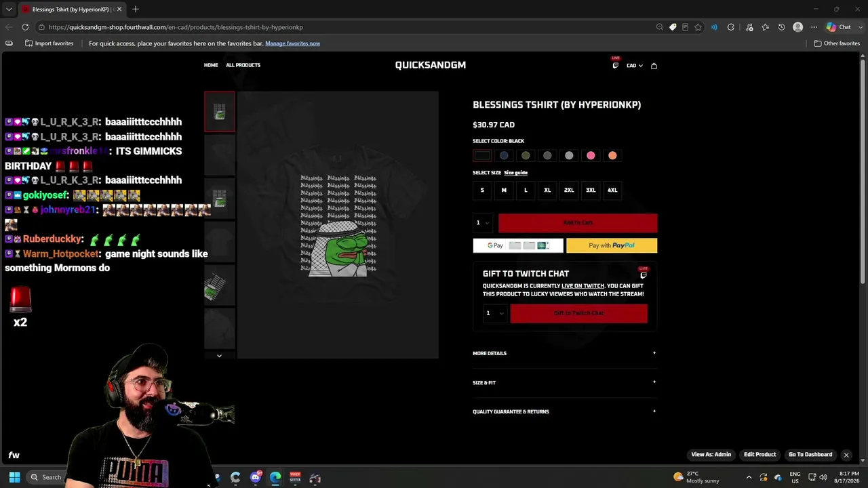
Task: Open the gift quantity dropdown
Action: (494, 313)
